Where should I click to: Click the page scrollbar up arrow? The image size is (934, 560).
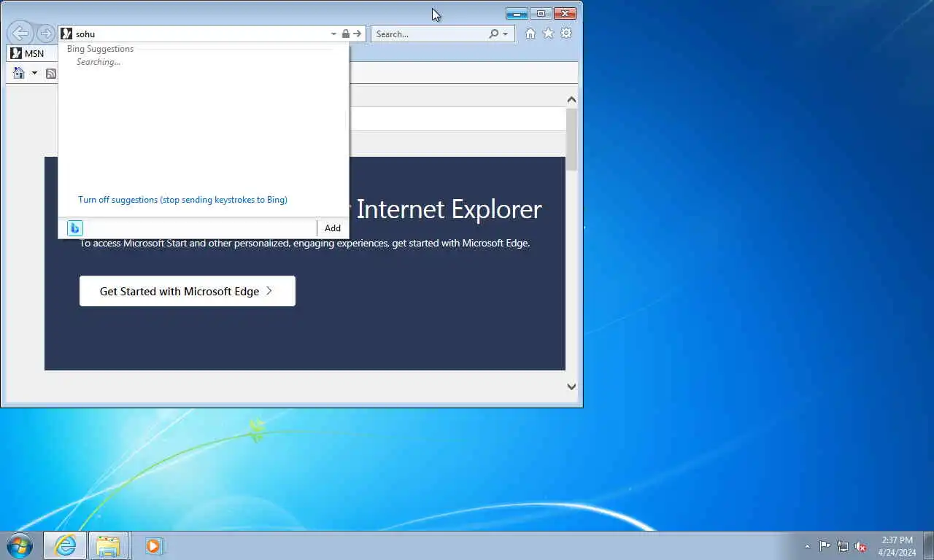[571, 100]
